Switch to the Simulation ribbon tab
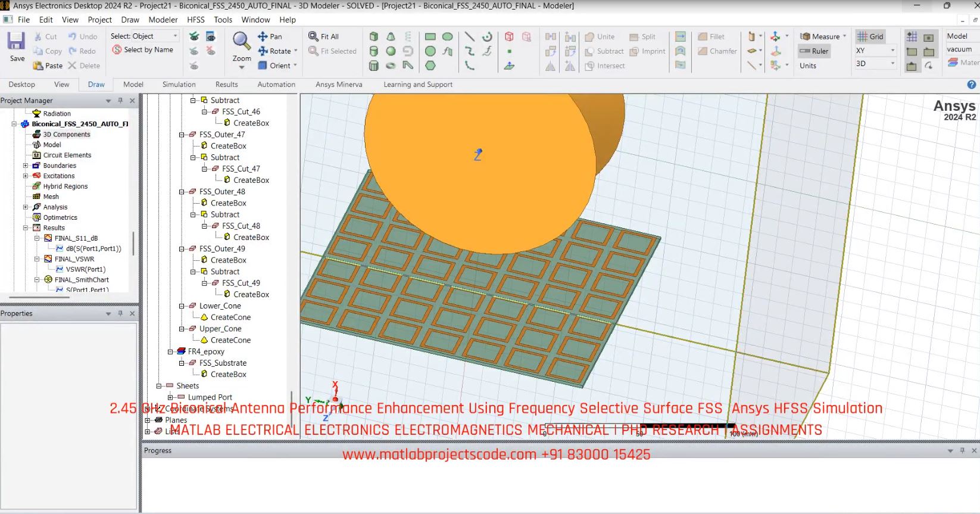Viewport: 980px width, 514px height. 179,85
